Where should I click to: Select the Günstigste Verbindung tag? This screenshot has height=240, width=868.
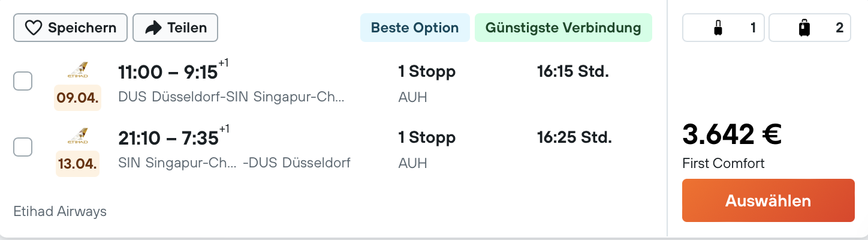[563, 28]
